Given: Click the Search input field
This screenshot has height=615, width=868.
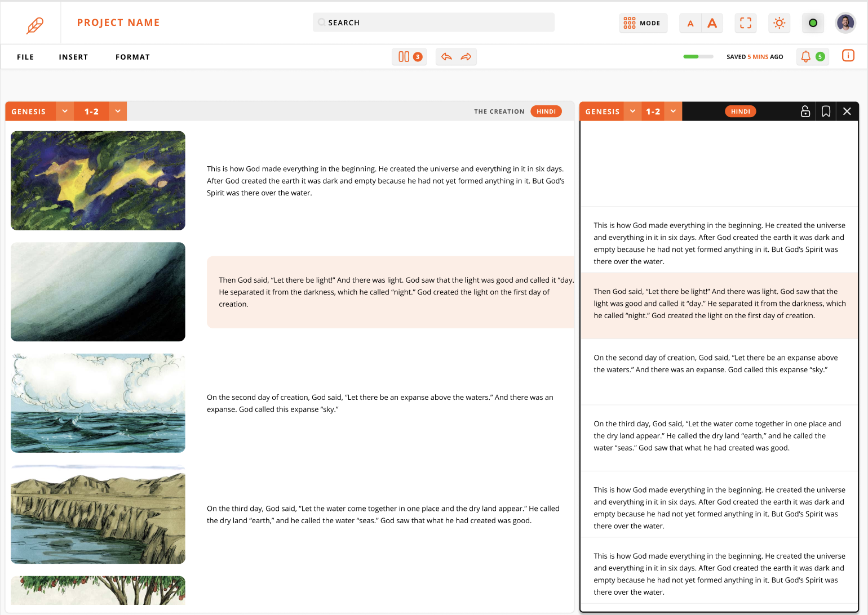Looking at the screenshot, I should pos(433,23).
